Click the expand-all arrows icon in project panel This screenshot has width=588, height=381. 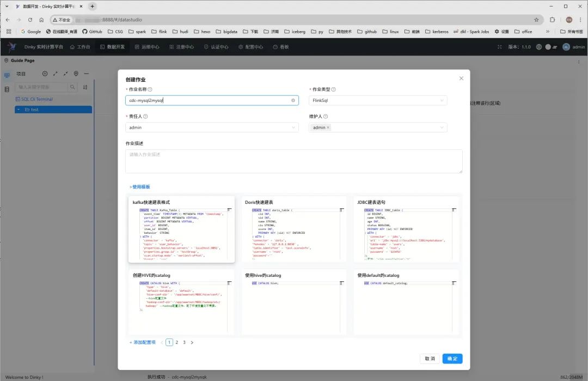(56, 74)
